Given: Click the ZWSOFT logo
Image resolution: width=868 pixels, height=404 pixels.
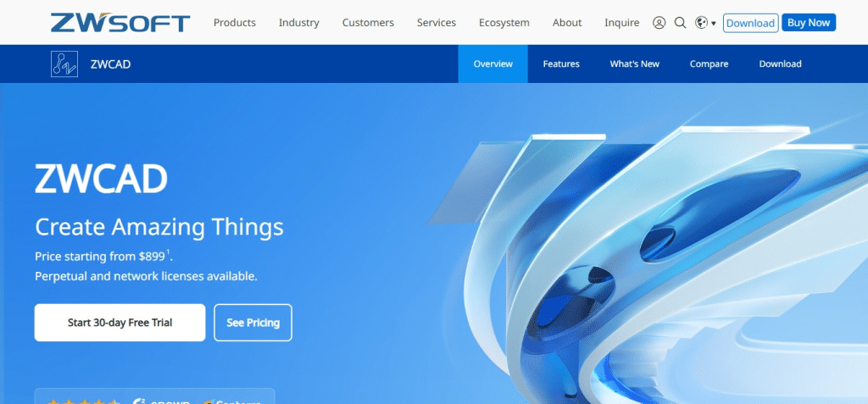Looking at the screenshot, I should 120,23.
